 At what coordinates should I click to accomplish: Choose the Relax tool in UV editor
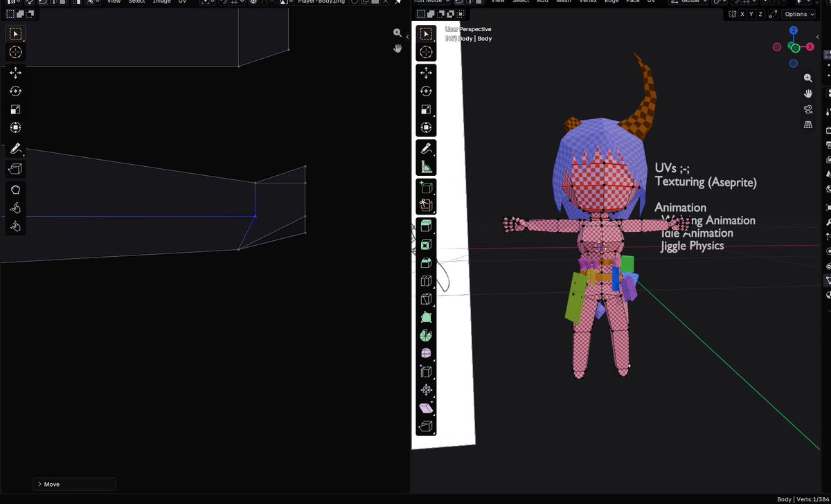pyautogui.click(x=15, y=207)
